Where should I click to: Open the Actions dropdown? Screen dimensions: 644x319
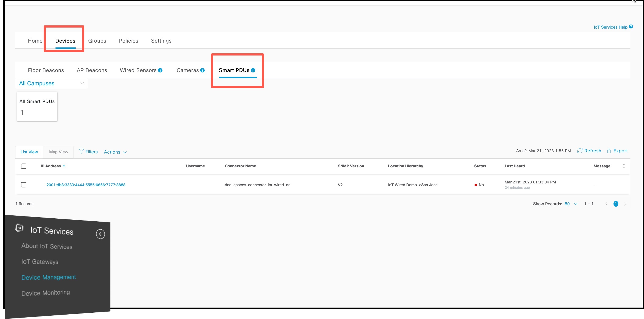(115, 152)
